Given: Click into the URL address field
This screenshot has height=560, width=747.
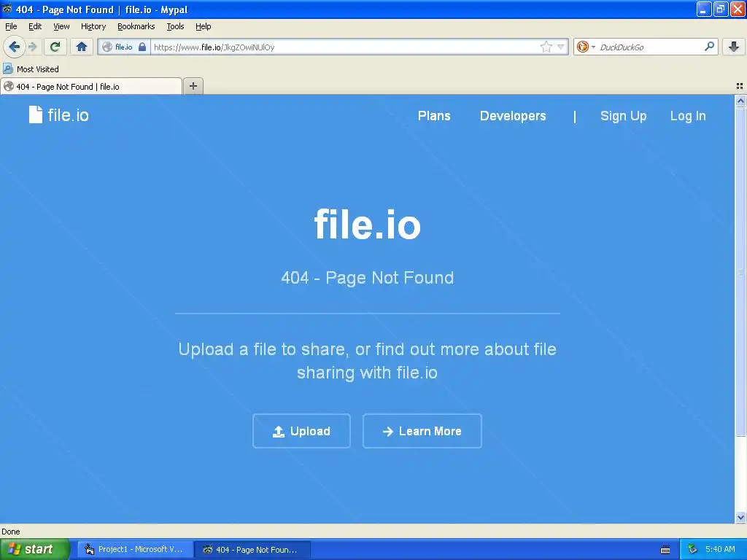Looking at the screenshot, I should [345, 47].
